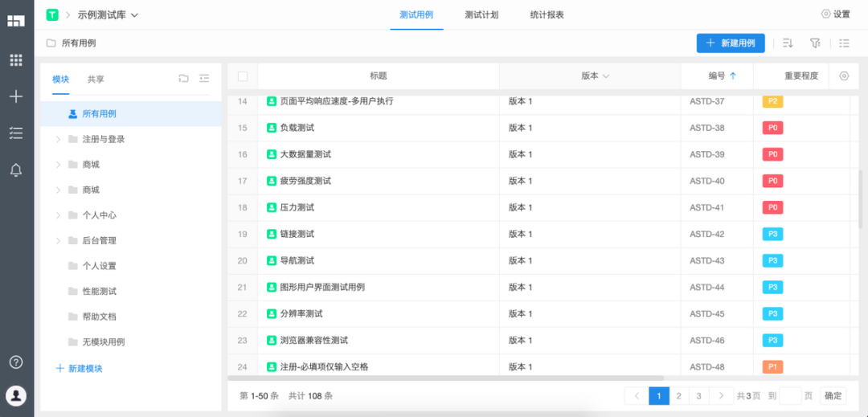Click the P1 priority tag for ASTD-48

click(773, 366)
